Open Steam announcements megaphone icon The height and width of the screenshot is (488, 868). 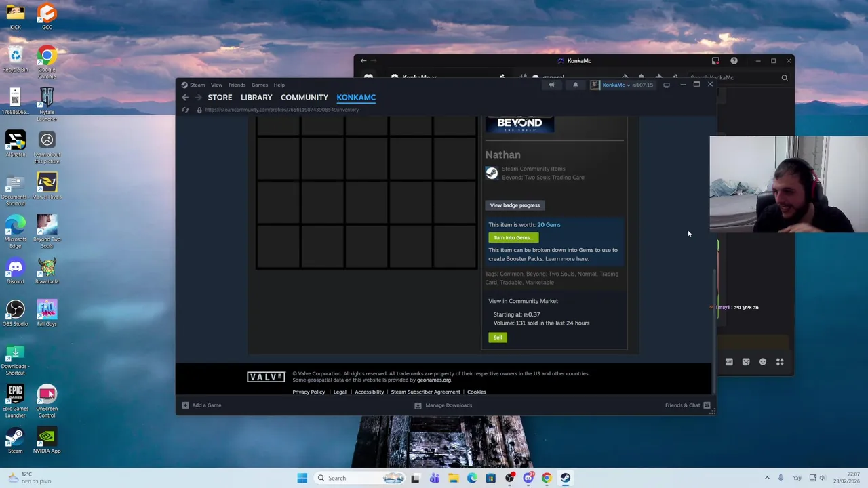pyautogui.click(x=552, y=85)
